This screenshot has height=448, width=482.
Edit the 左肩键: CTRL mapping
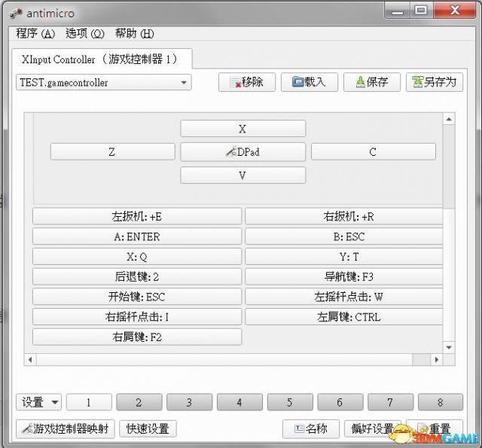pos(344,317)
